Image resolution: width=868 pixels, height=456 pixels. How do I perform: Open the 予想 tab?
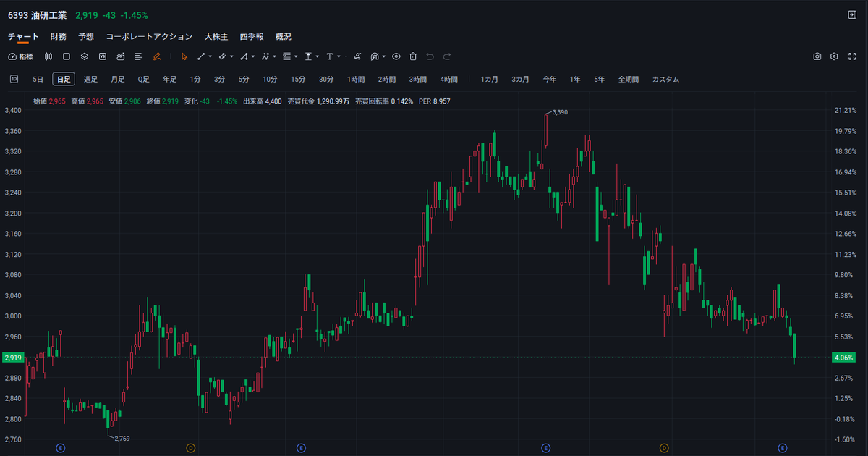[x=87, y=36]
